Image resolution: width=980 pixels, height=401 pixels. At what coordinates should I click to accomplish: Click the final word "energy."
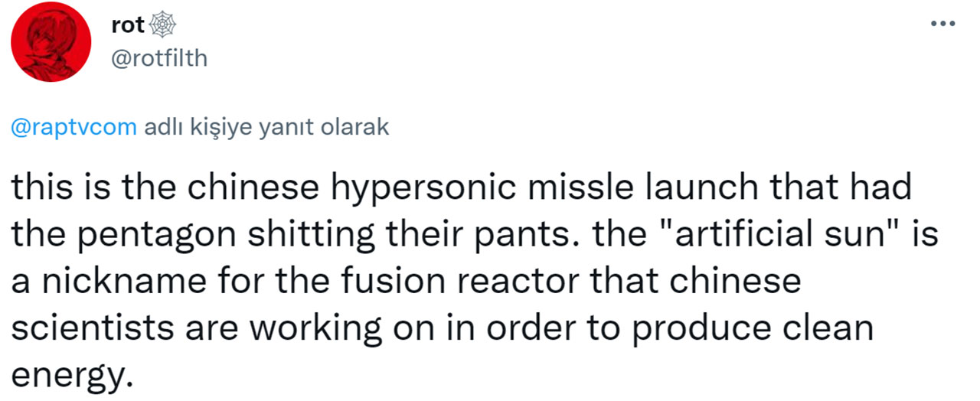point(67,376)
